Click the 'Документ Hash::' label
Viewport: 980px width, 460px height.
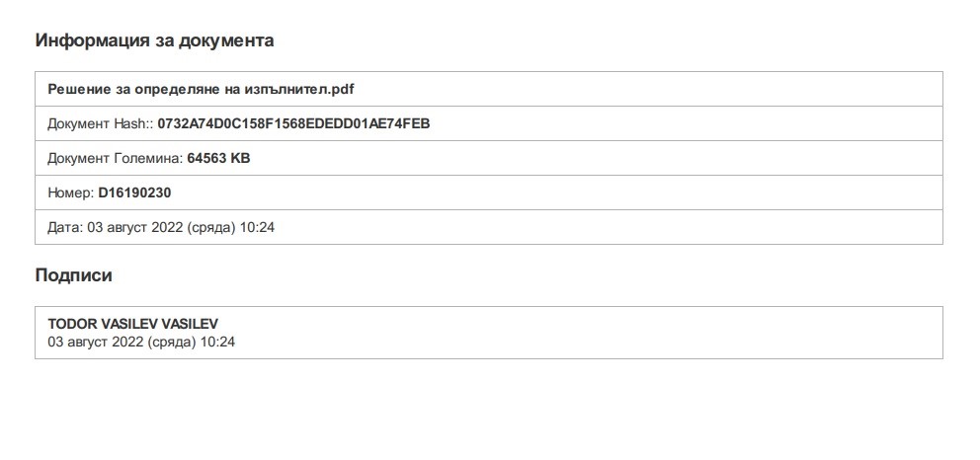(x=100, y=123)
